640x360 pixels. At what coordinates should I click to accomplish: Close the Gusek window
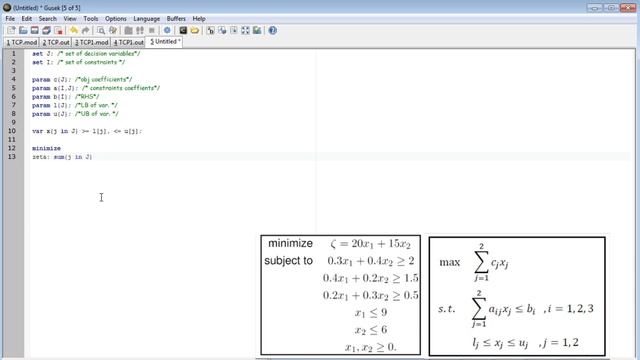click(628, 8)
